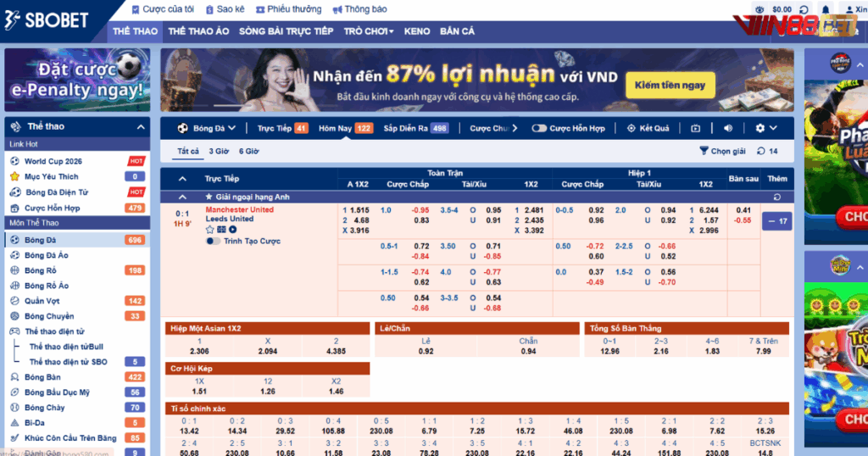Expand the TRÒ CHƠI dropdown menu
The image size is (868, 456).
369,31
